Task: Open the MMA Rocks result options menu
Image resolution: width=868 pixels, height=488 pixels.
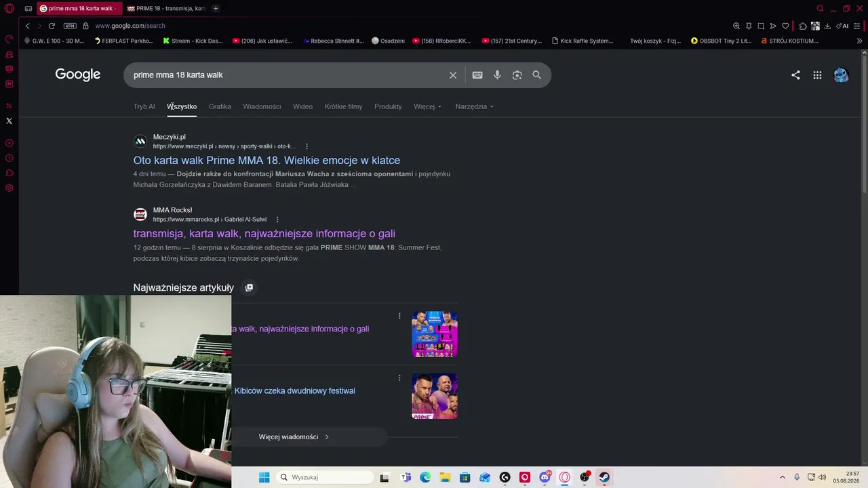Action: pos(277,220)
